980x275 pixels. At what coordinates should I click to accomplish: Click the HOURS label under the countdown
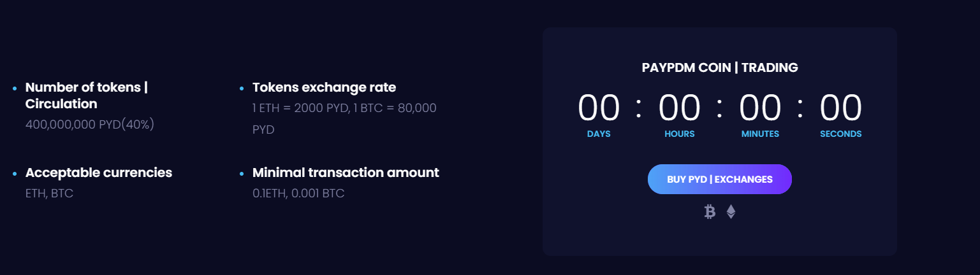680,134
